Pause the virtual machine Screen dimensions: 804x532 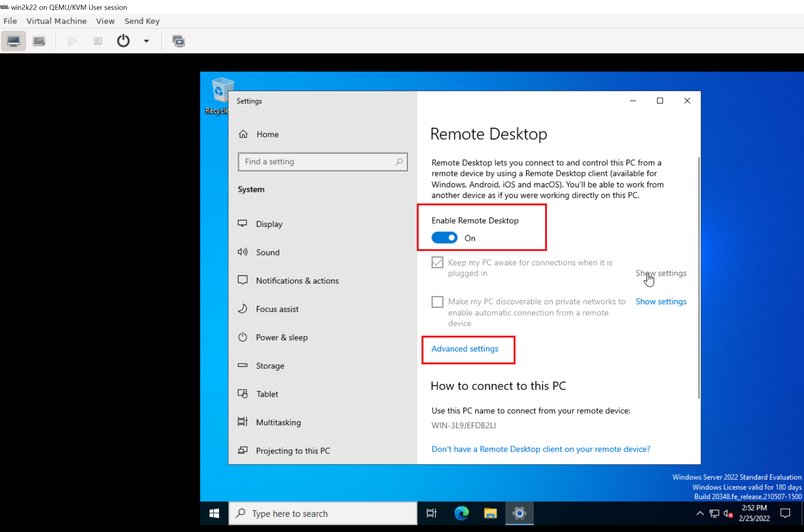tap(98, 41)
